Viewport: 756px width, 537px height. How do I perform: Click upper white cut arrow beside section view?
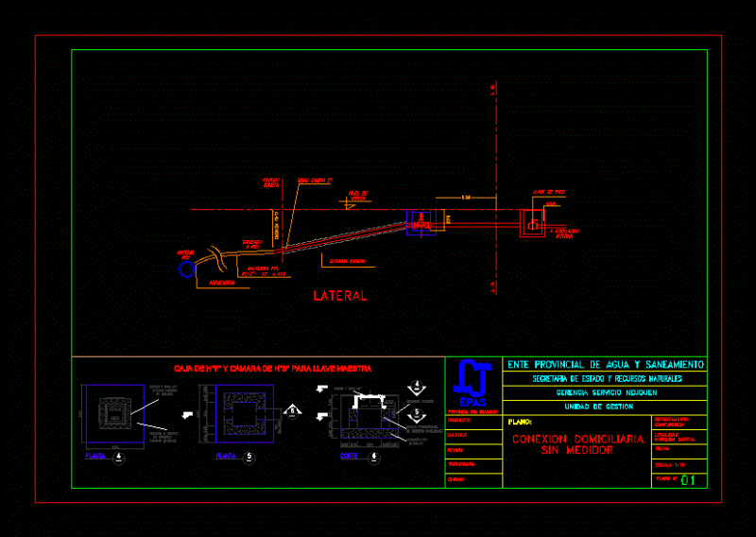click(321, 389)
